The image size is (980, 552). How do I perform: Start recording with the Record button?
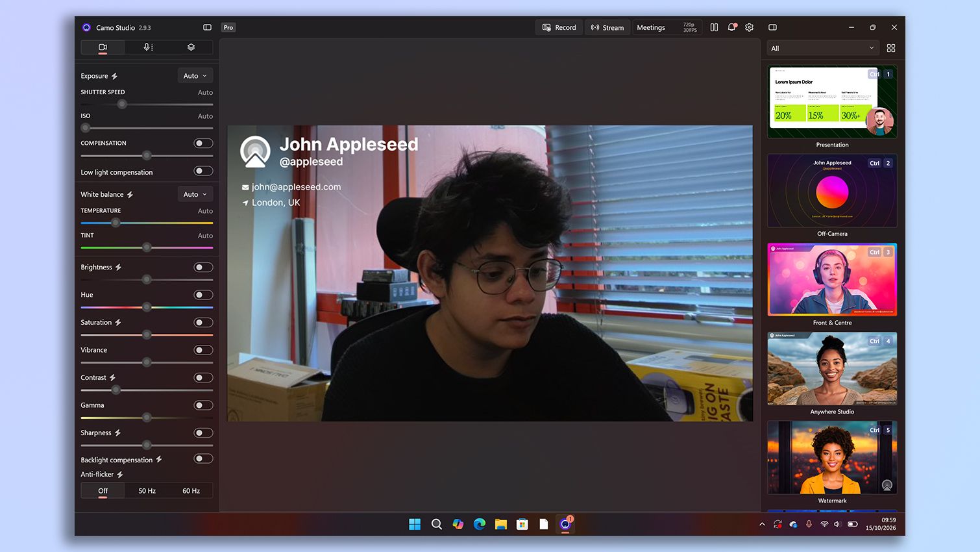559,27
